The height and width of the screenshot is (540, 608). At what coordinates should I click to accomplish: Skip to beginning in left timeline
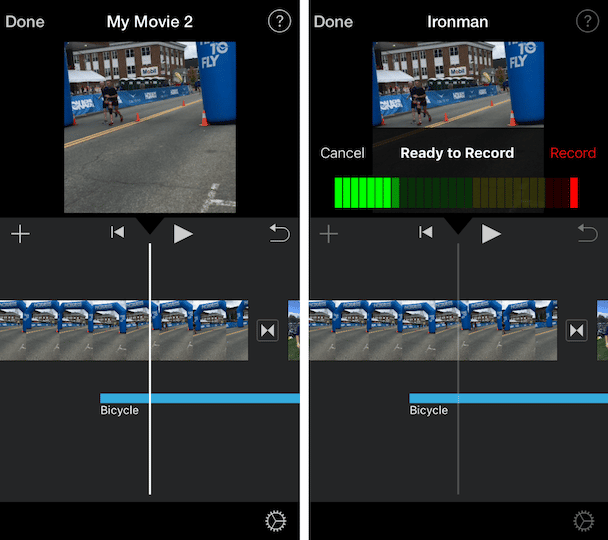point(117,233)
